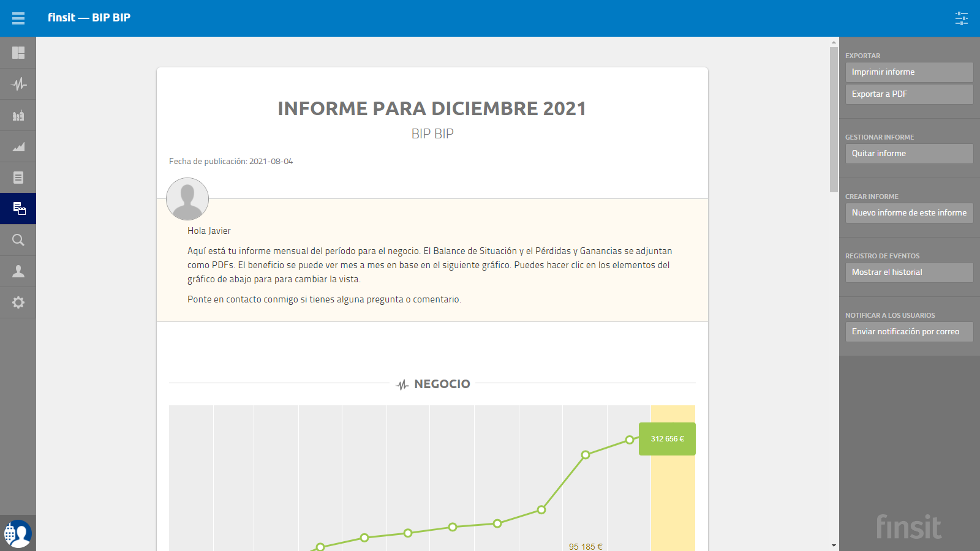The image size is (980, 551).
Task: Open the pulse activity sidebar icon
Action: coord(18,84)
